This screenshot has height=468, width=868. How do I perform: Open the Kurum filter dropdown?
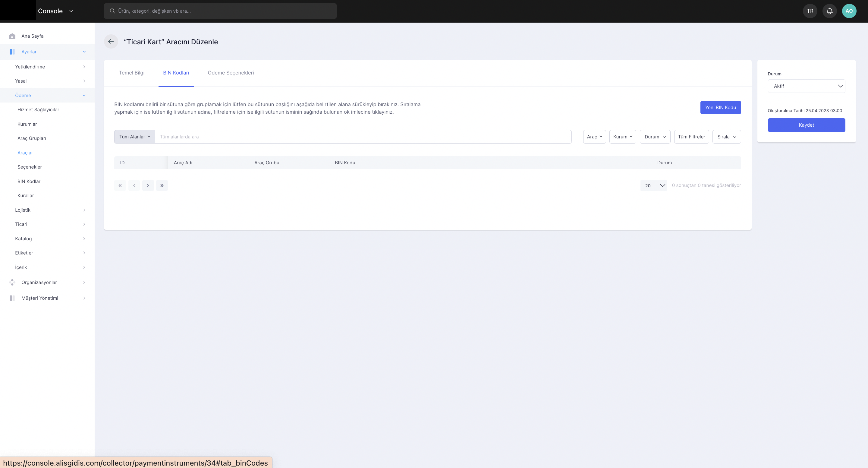(623, 137)
